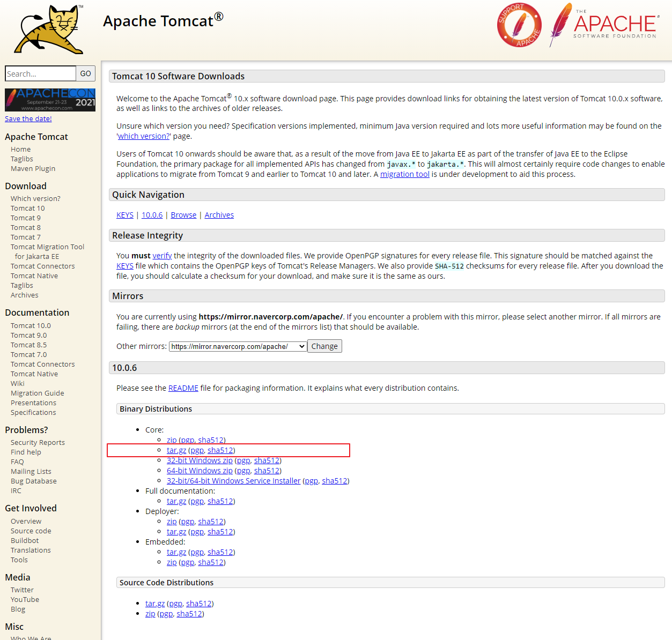Download Full documentation tar.gz
Screen dimensions: 672x640
[176, 501]
